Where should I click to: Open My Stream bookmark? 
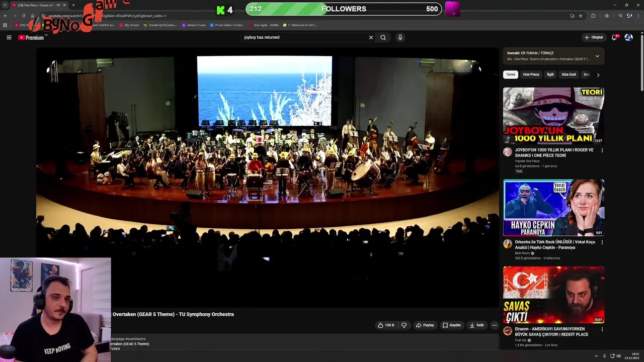click(x=129, y=25)
